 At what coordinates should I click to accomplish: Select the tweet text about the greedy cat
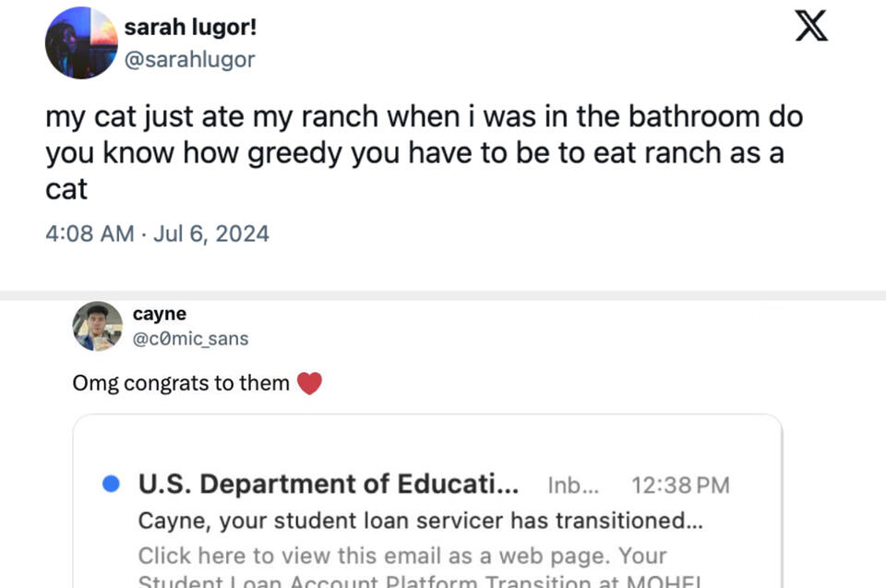coord(423,151)
